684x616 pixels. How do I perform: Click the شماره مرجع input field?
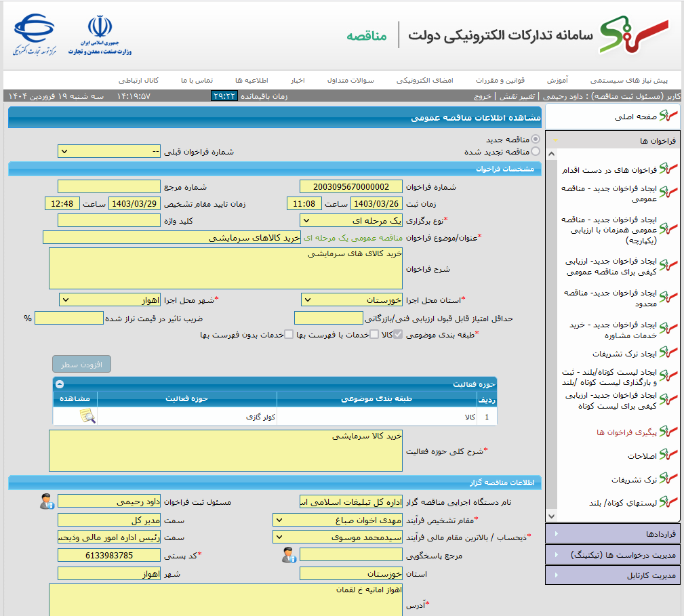coord(109,186)
